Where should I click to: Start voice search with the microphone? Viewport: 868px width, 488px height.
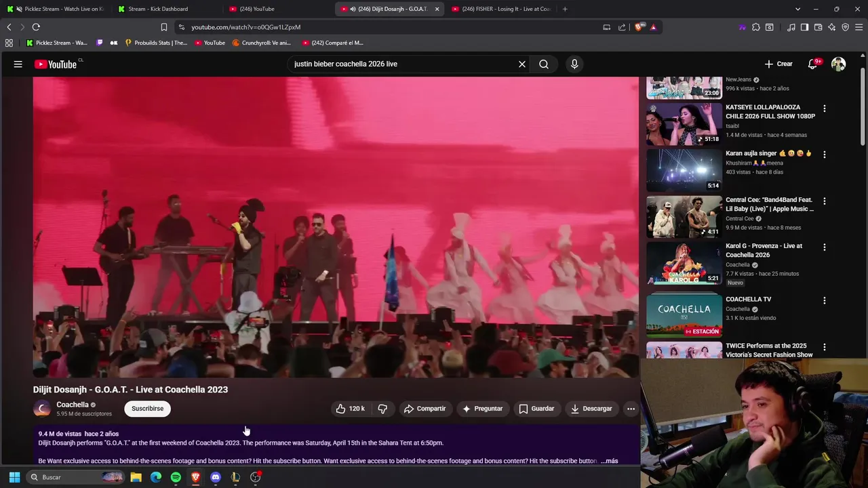click(x=574, y=64)
